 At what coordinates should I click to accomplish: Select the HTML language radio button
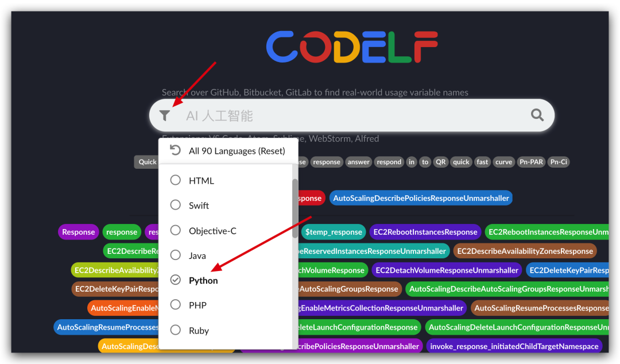pyautogui.click(x=175, y=180)
